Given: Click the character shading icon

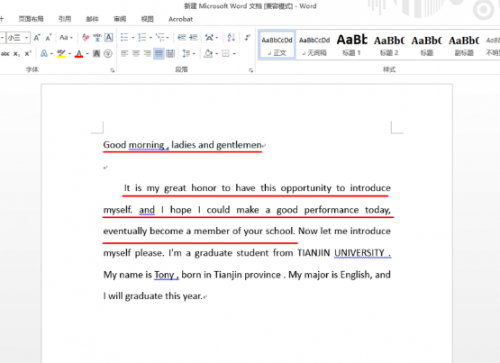Looking at the screenshot, I should [96, 53].
